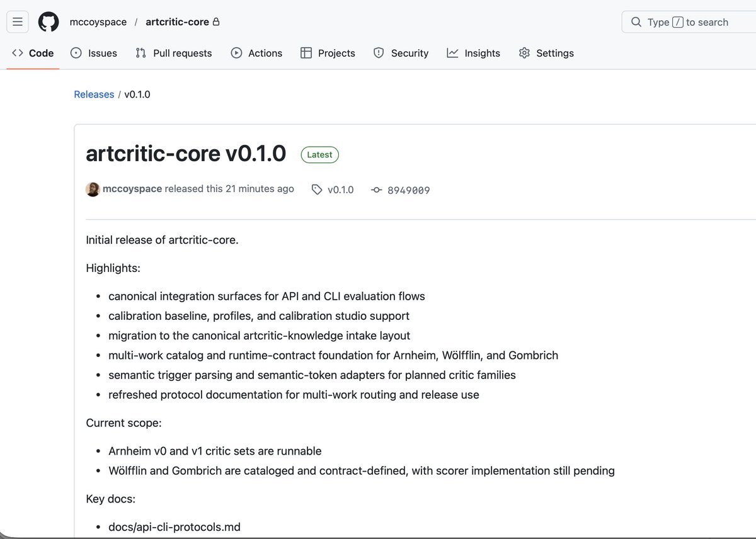Click the green Latest badge
756x539 pixels.
click(320, 155)
